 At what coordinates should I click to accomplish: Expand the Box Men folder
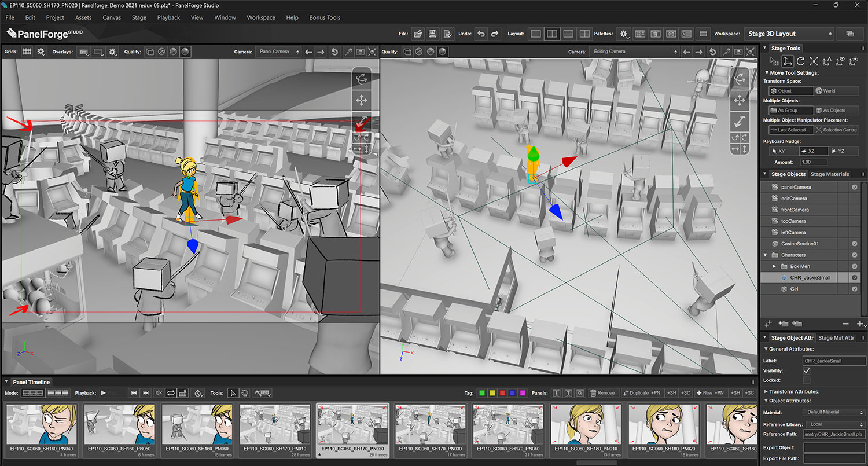click(775, 266)
